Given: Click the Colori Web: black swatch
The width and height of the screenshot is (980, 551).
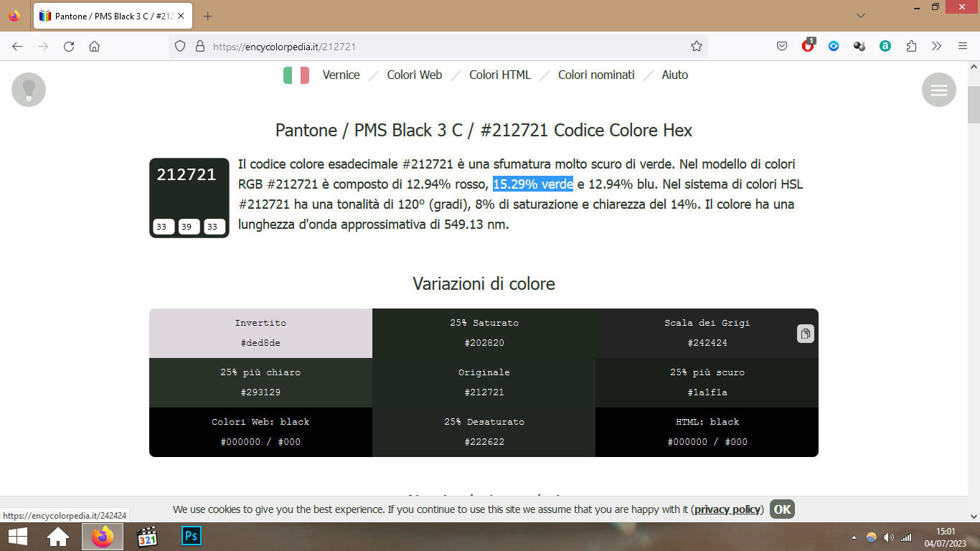Looking at the screenshot, I should 260,432.
